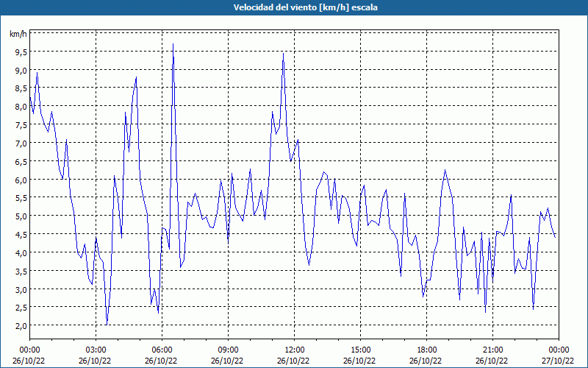Screen dimensions: 588x368
Task: Click the 26/10/22 date under 00:00
Action: click(29, 361)
